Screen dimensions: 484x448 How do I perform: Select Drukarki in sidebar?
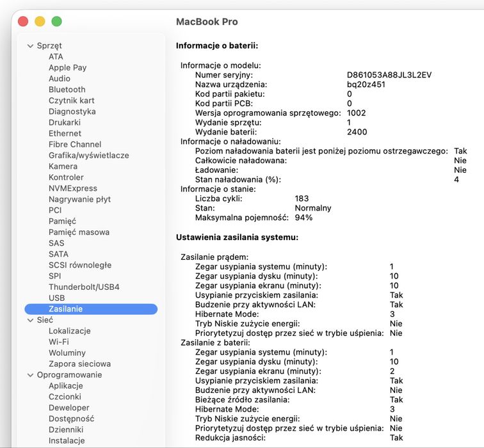(64, 122)
